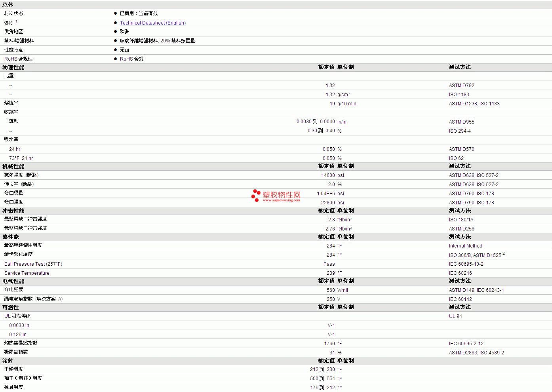This screenshot has width=552, height=392.
Task: Select the UL 94 test method
Action: pyautogui.click(x=455, y=316)
